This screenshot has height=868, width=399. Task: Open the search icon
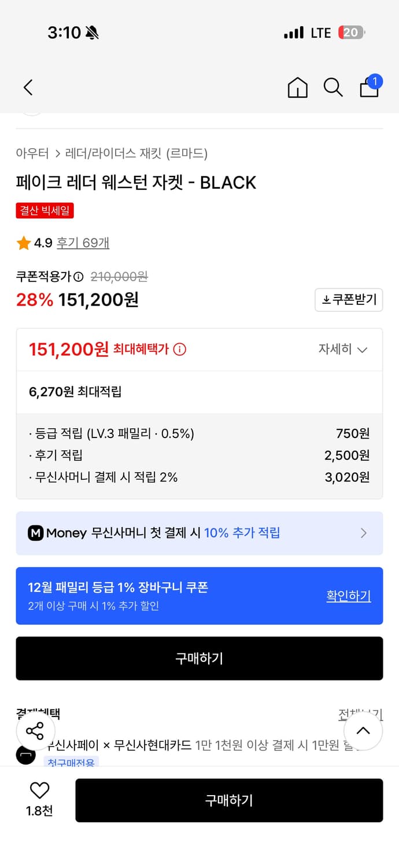click(x=333, y=87)
